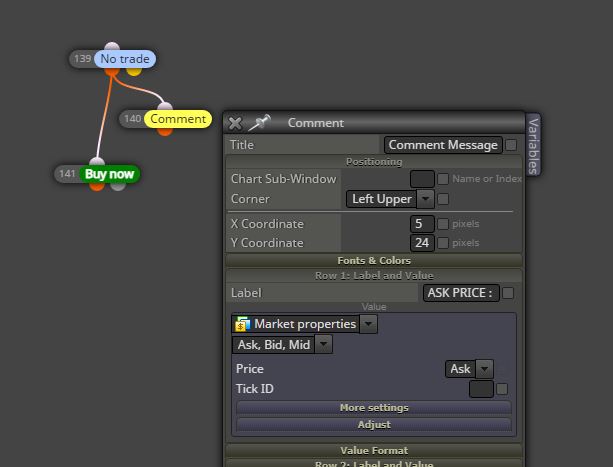
Task: Close the Comment properties panel
Action: [235, 123]
